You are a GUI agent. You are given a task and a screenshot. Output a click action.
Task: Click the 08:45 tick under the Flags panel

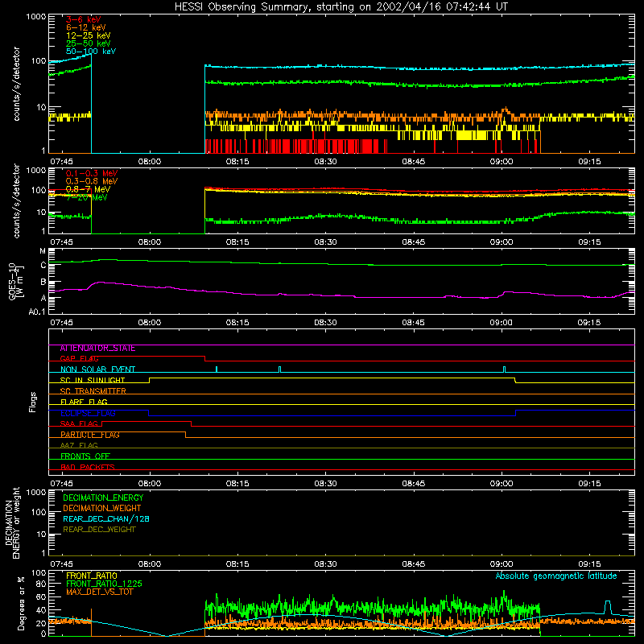(413, 484)
